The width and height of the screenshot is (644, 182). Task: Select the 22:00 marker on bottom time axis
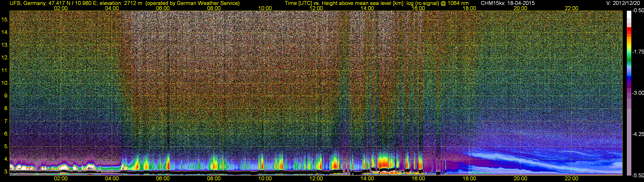coord(571,179)
